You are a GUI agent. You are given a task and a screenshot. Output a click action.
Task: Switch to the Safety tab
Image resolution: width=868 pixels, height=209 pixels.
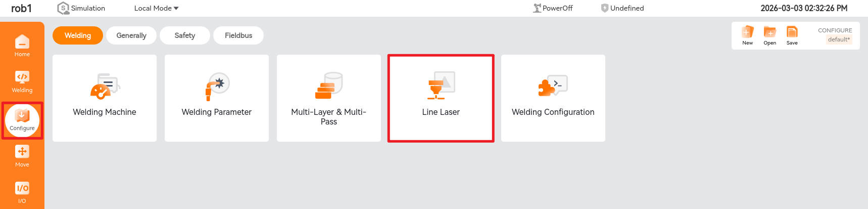click(185, 35)
